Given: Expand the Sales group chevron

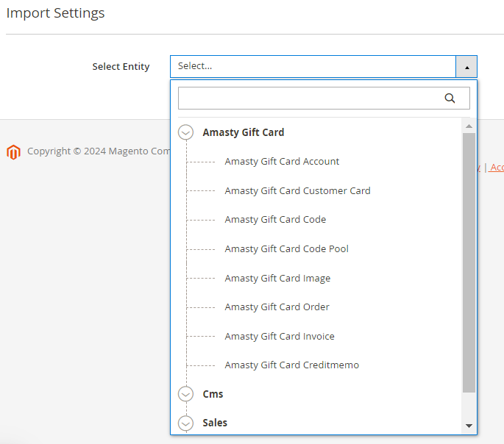Looking at the screenshot, I should click(x=186, y=423).
